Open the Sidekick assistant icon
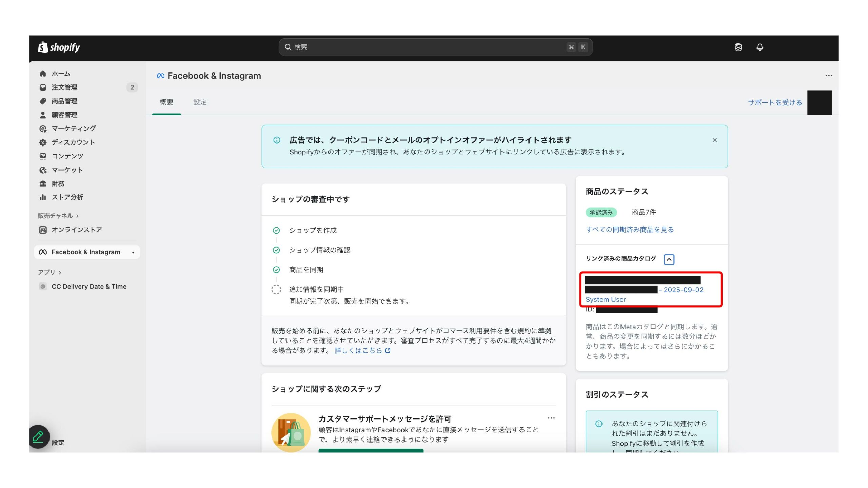The width and height of the screenshot is (868, 488). point(738,47)
